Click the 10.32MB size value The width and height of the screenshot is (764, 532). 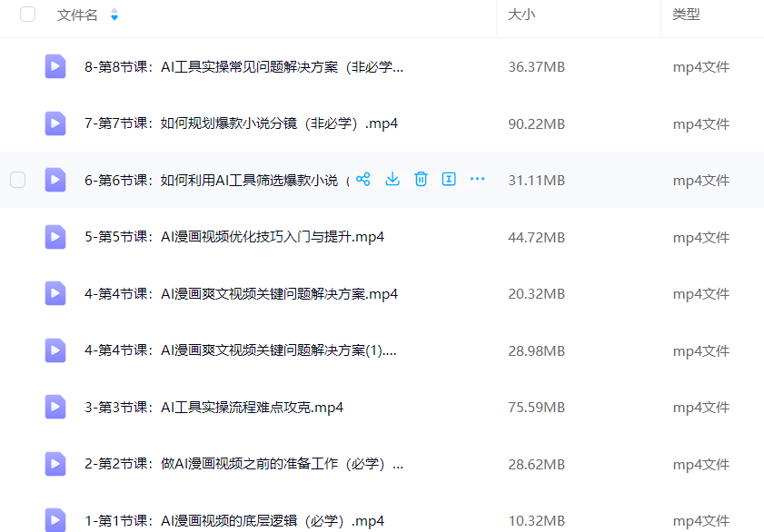pyautogui.click(x=537, y=521)
